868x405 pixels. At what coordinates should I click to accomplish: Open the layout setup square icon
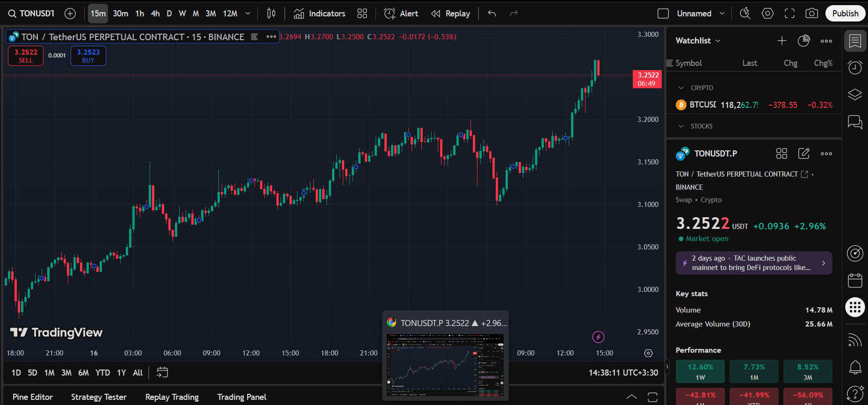(x=663, y=14)
